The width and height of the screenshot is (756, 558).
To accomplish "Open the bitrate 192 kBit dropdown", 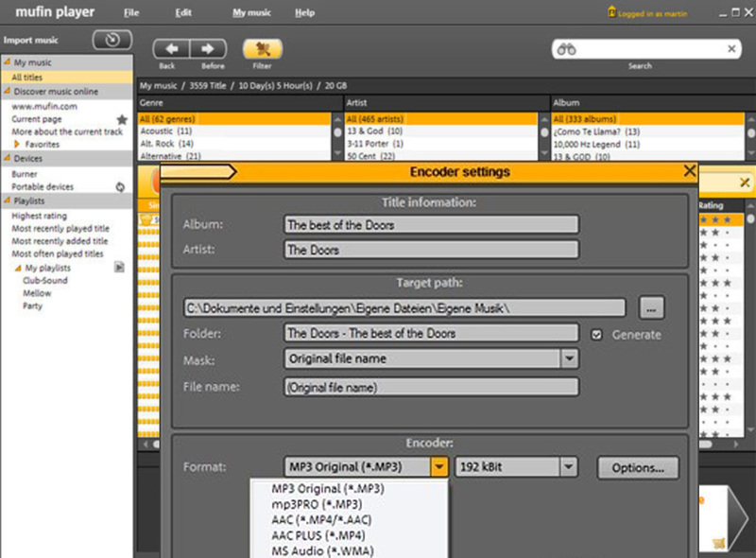I will click(x=569, y=467).
